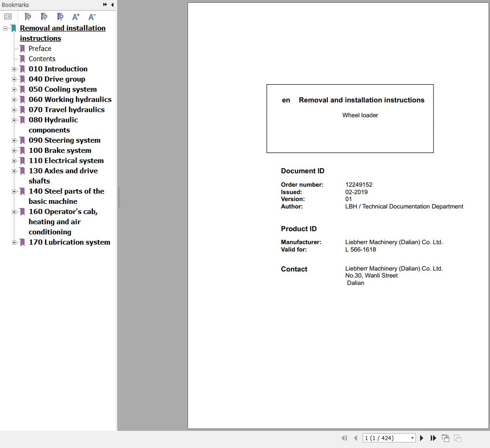Image resolution: width=490 pixels, height=448 pixels.
Task: Click the Preface bookmark ribbon icon
Action: [22, 49]
